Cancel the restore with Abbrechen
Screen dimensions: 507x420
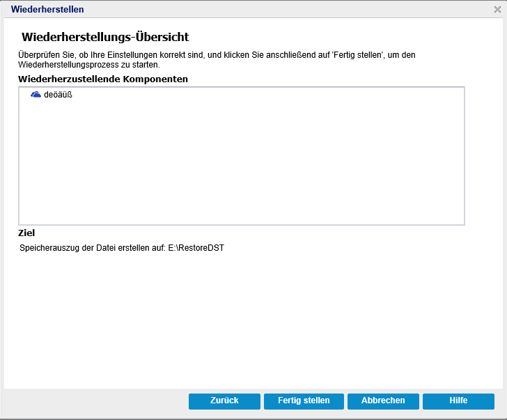click(x=383, y=401)
